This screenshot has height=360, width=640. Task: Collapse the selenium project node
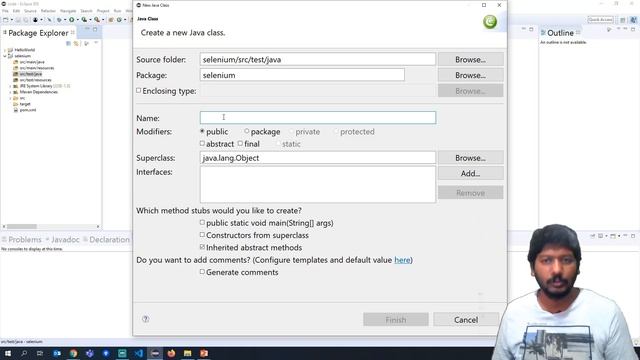point(5,56)
